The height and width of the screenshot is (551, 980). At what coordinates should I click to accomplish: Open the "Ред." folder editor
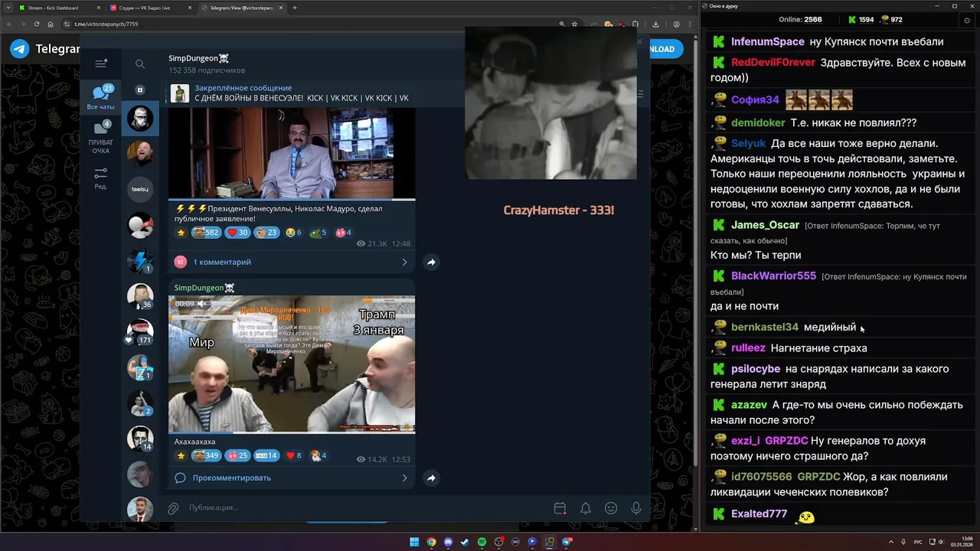click(100, 178)
